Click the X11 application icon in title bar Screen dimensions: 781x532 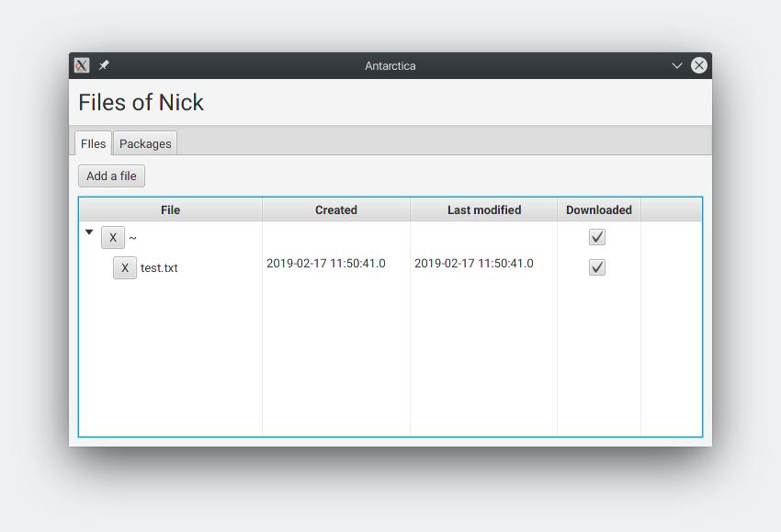pos(82,65)
